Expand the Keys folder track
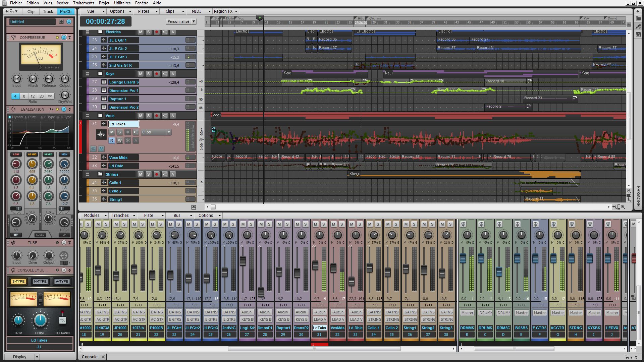The image size is (644, 362). pyautogui.click(x=87, y=74)
